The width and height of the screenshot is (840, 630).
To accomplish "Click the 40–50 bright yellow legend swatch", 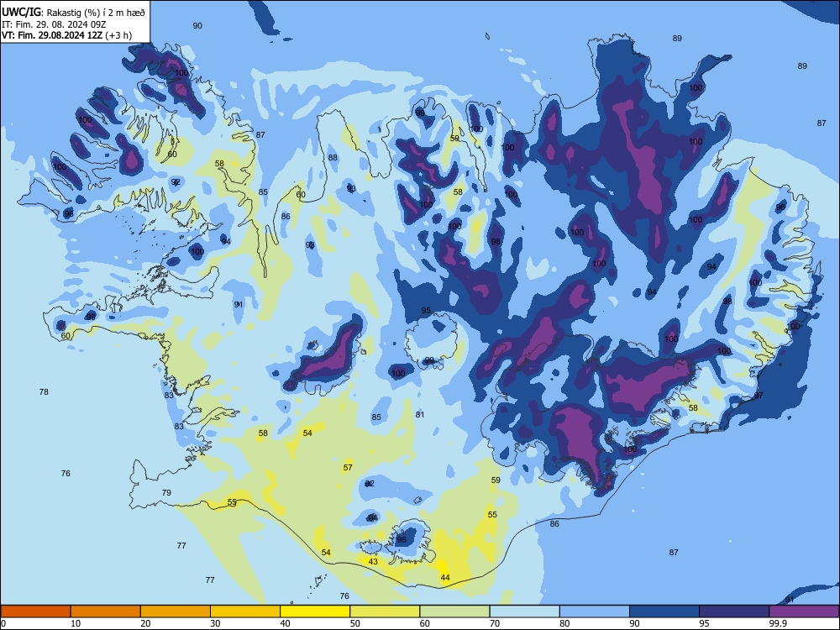I will (x=315, y=612).
